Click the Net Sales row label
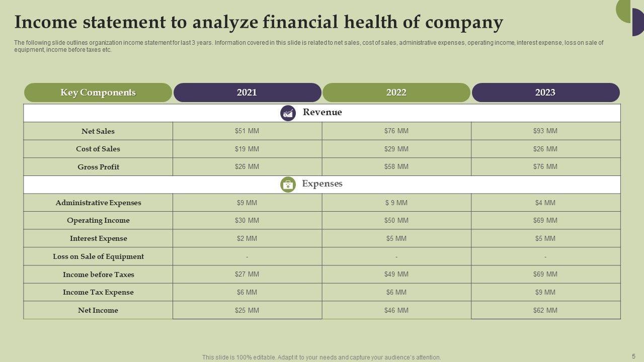Screen dimensions: 644x362 coord(98,131)
